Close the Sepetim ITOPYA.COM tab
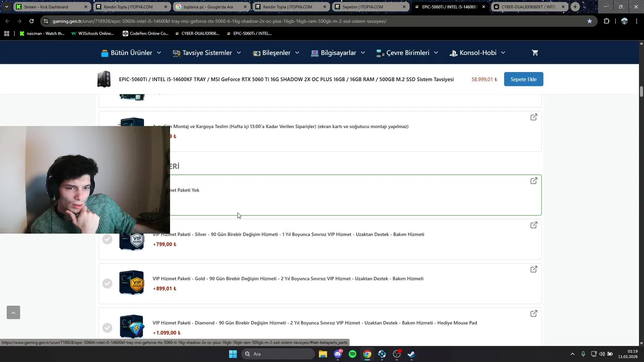Image resolution: width=644 pixels, height=362 pixels. [404, 7]
